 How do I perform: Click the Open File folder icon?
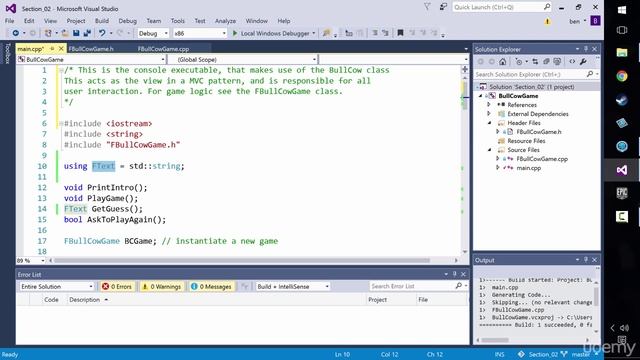(65, 33)
